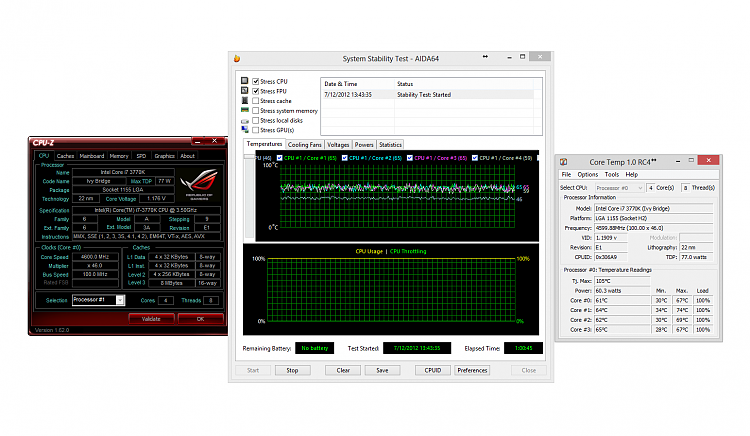The height and width of the screenshot is (436, 750).
Task: Click the temperature graph legend scrollbar
Action: tap(249, 196)
